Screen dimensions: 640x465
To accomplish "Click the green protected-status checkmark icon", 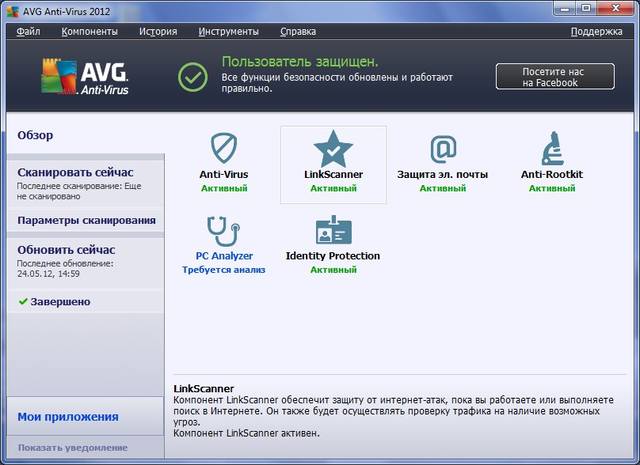I will coord(193,77).
